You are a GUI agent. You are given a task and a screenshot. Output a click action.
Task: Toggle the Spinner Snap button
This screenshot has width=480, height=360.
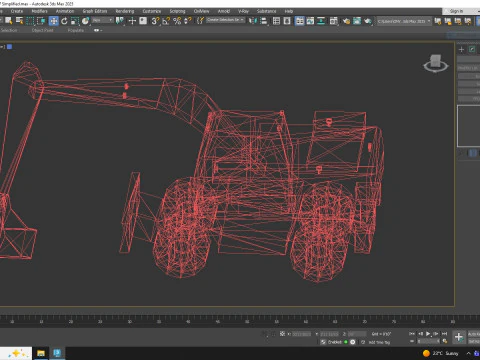point(188,21)
